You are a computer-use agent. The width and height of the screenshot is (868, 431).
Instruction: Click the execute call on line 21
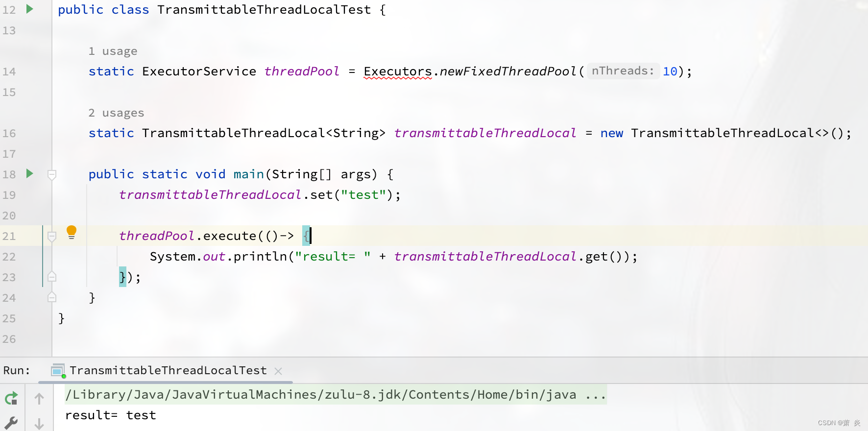(230, 236)
